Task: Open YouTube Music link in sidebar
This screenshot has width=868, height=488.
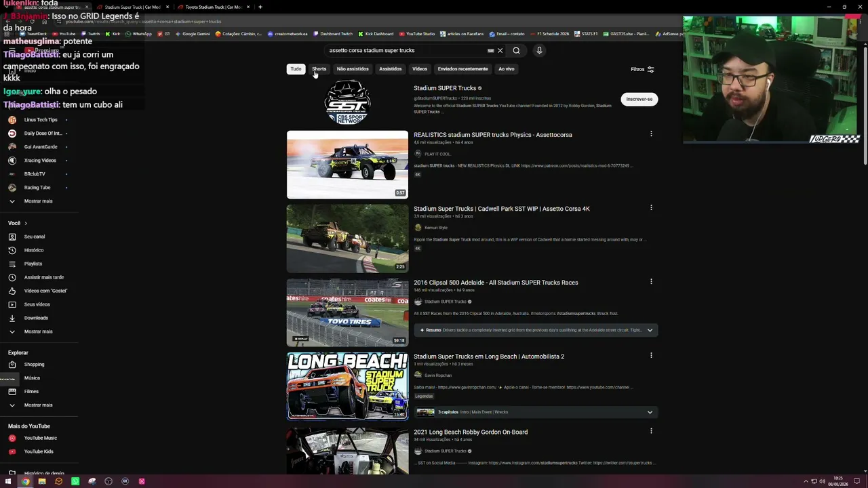Action: (x=40, y=438)
